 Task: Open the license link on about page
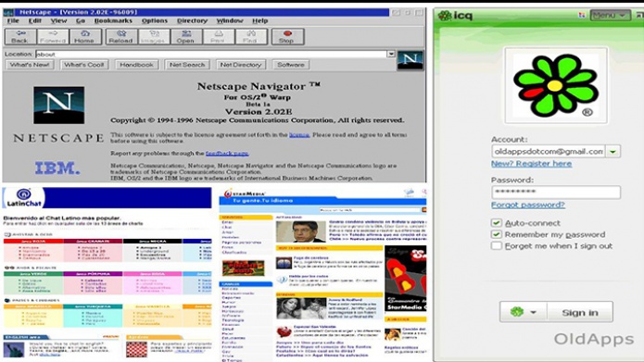pyautogui.click(x=299, y=134)
